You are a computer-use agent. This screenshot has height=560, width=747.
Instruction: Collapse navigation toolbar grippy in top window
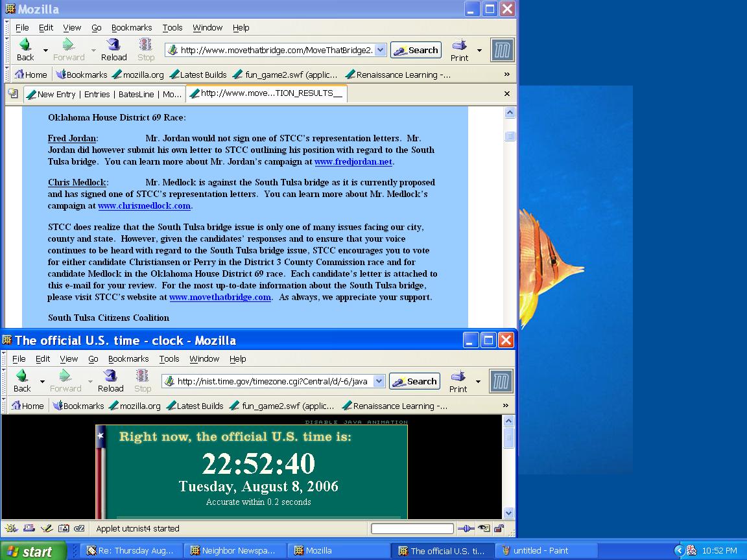(x=6, y=50)
